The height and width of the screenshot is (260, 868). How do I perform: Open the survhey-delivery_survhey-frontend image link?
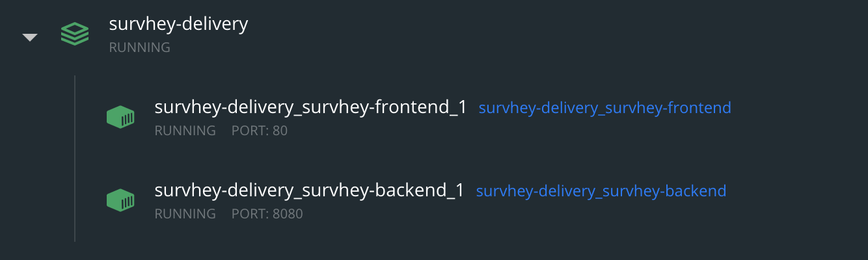(604, 108)
